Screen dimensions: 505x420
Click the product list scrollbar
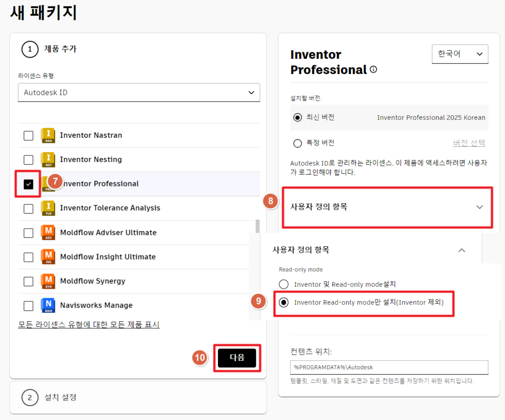click(x=257, y=226)
